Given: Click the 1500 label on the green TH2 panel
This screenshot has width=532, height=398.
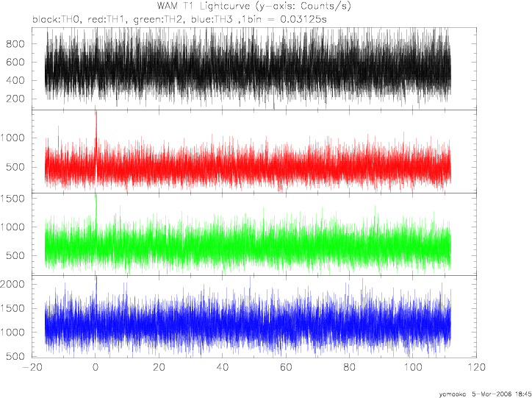Looking at the screenshot, I should (x=12, y=199).
